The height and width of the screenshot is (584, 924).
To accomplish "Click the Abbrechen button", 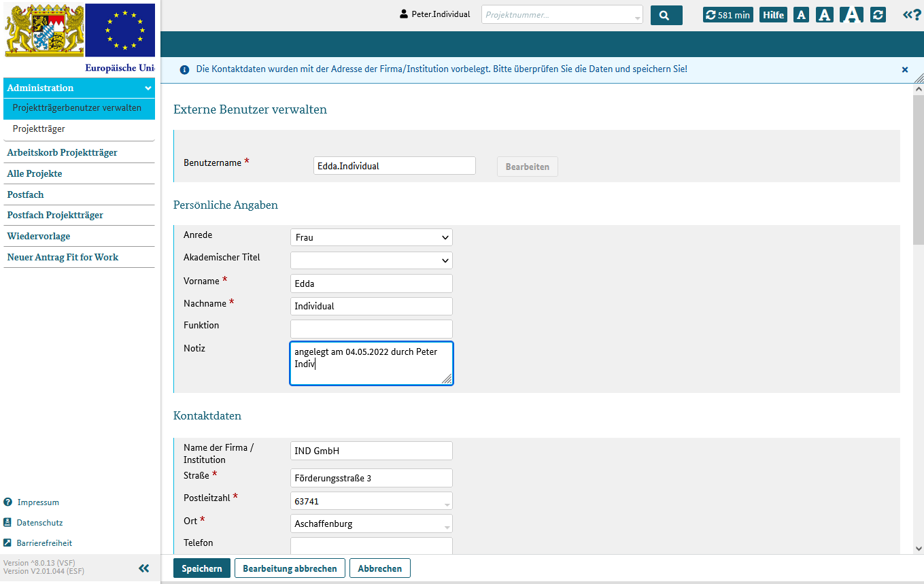I will tap(380, 568).
